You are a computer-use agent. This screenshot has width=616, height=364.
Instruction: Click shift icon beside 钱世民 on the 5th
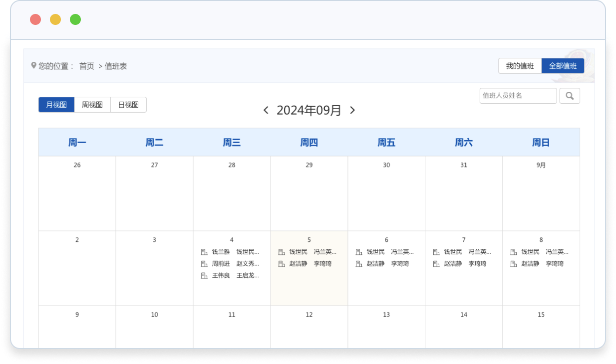click(281, 252)
